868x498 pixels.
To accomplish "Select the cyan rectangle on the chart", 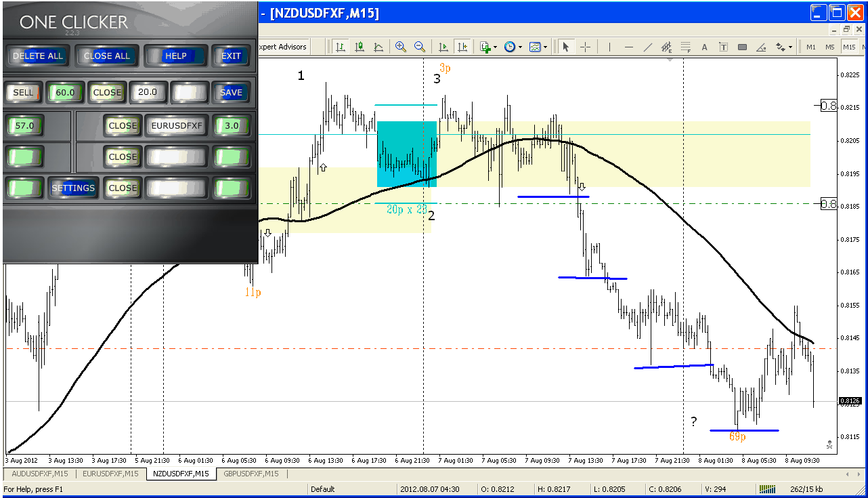I will 407,154.
